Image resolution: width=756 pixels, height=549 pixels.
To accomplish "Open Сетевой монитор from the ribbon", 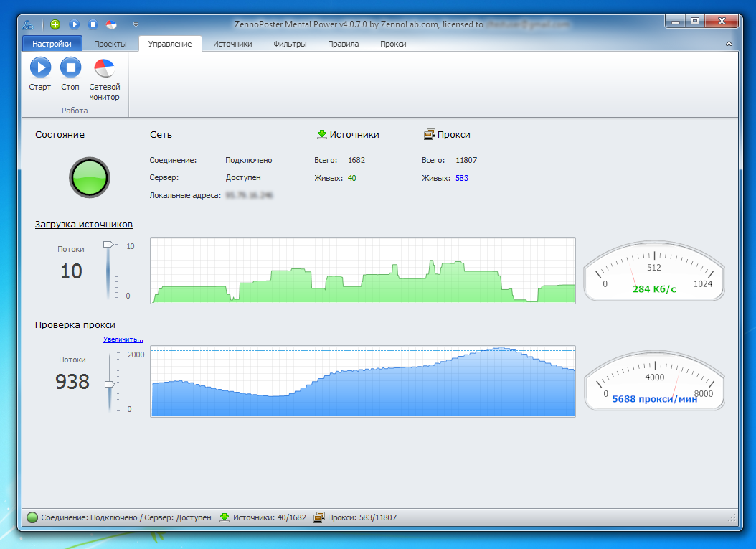I will point(104,79).
